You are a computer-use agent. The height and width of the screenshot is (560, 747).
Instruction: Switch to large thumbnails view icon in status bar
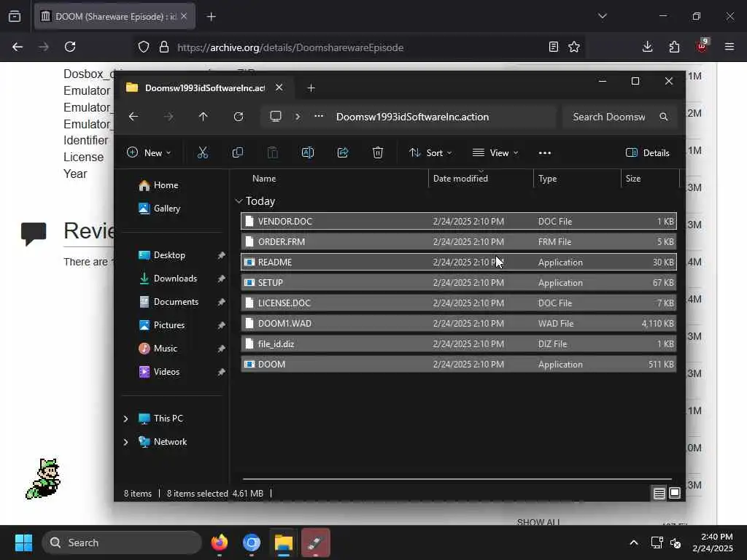(x=675, y=494)
